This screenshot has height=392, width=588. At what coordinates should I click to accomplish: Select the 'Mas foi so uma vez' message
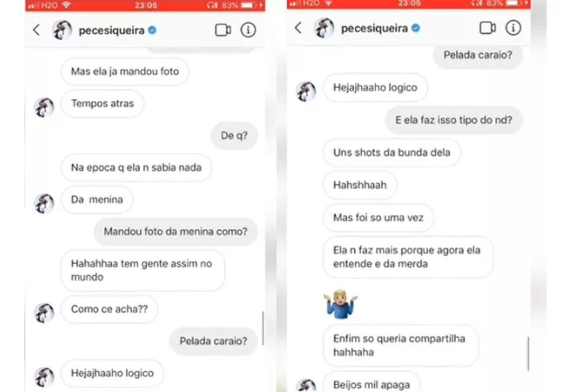378,218
